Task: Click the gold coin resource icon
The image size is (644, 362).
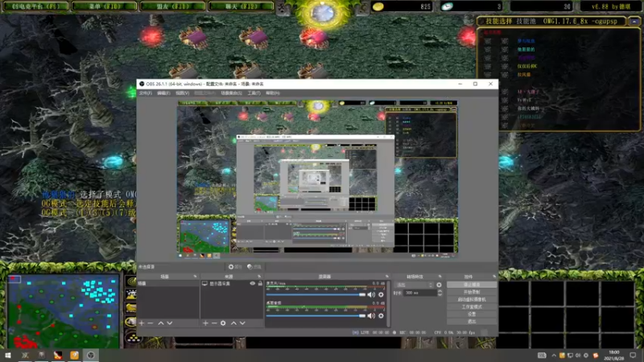Action: coord(378,6)
